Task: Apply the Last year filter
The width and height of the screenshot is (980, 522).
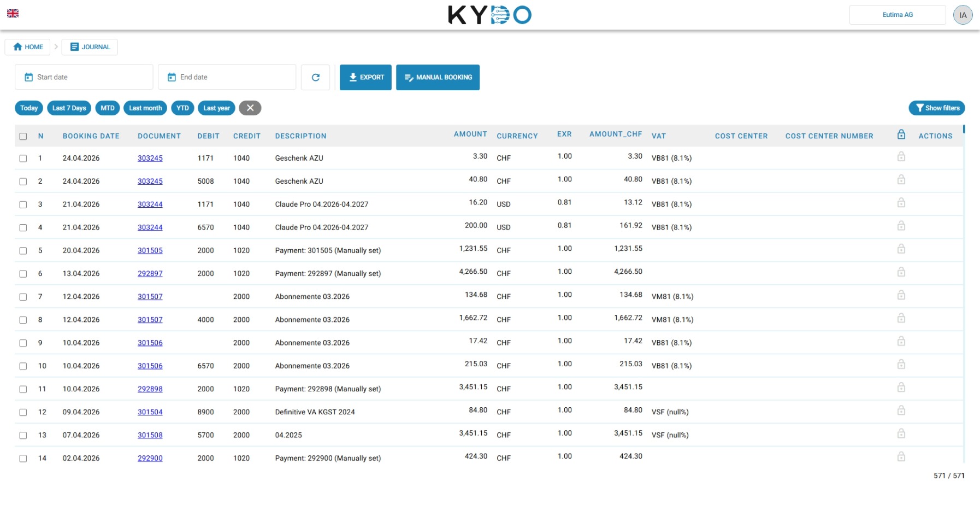Action: coord(216,108)
